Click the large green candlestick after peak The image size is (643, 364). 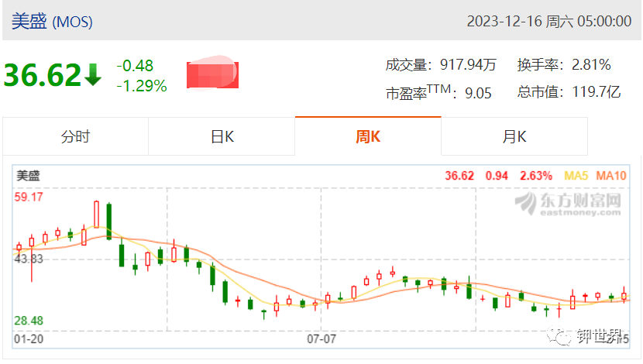(x=109, y=221)
